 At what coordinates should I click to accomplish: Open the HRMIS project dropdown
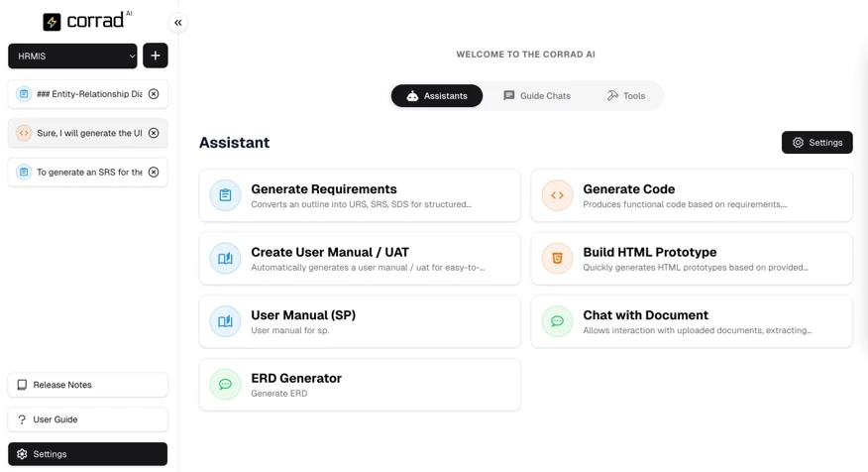72,56
